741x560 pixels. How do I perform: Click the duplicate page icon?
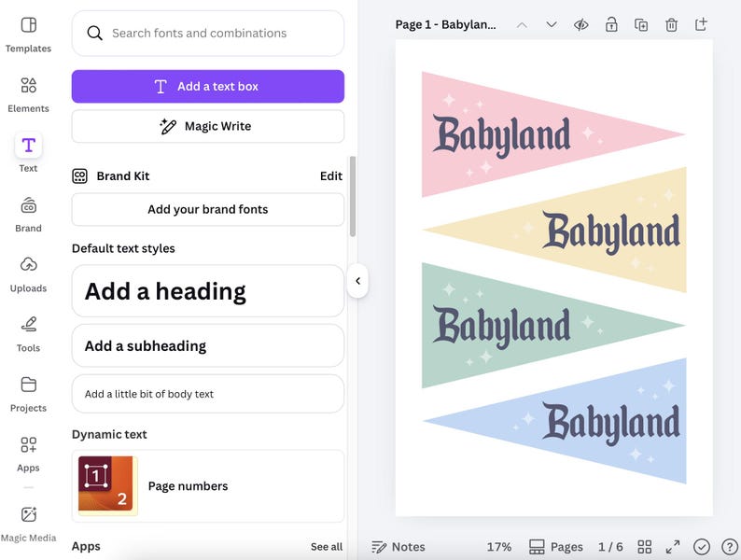pos(641,24)
